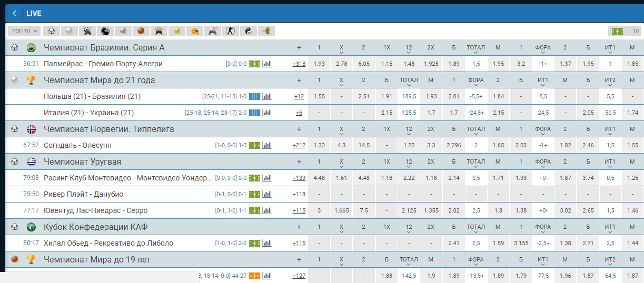Open the Чемпионат Норвегии. Типпелига section
This screenshot has width=644, height=283.
(x=109, y=129)
